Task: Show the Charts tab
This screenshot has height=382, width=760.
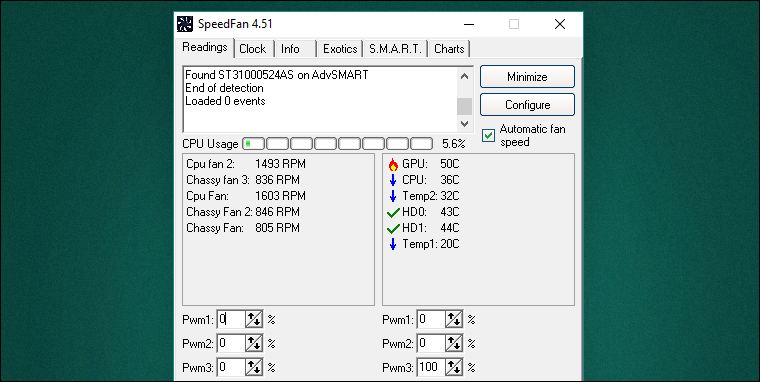Action: coord(449,49)
